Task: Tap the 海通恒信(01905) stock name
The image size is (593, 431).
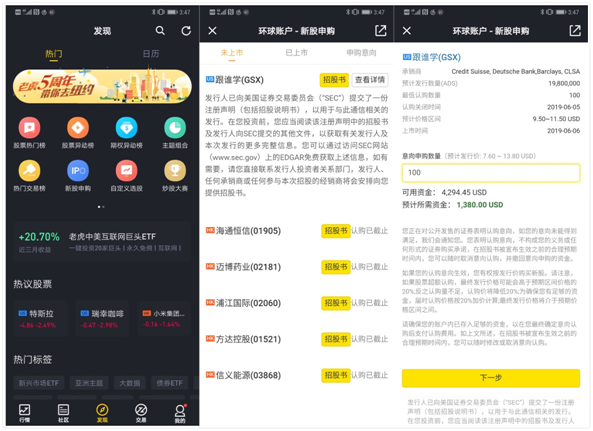Action: (x=248, y=231)
